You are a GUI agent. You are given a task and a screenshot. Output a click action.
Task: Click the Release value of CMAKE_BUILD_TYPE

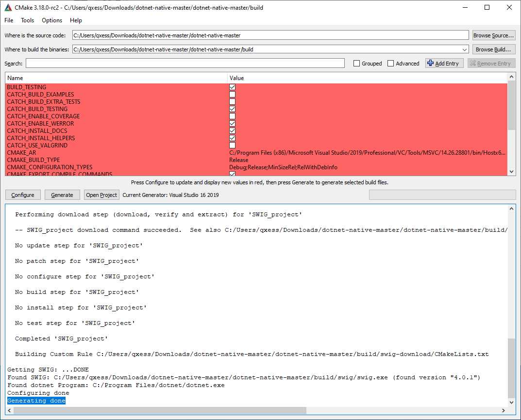(238, 160)
